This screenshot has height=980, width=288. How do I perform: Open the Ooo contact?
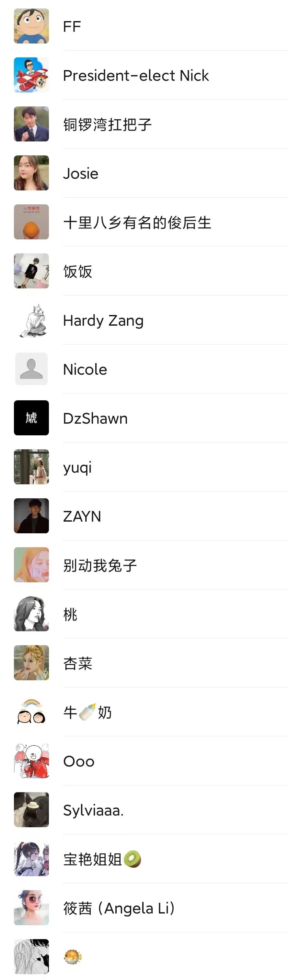(144, 761)
